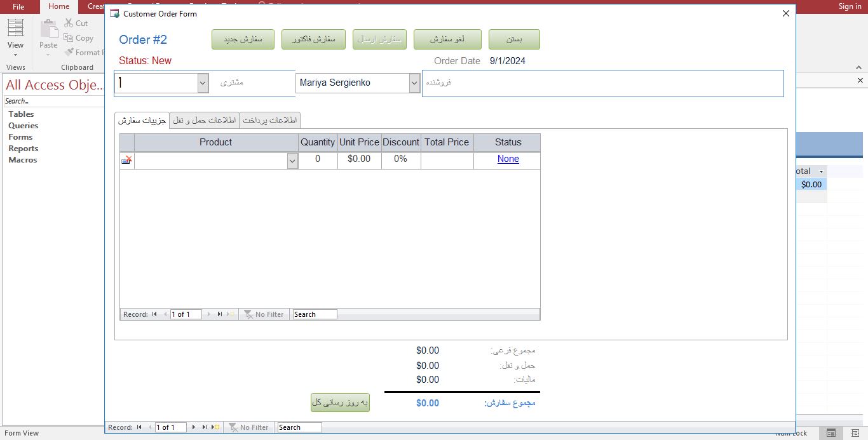Click the subform record number box
This screenshot has height=440, width=868.
point(186,314)
